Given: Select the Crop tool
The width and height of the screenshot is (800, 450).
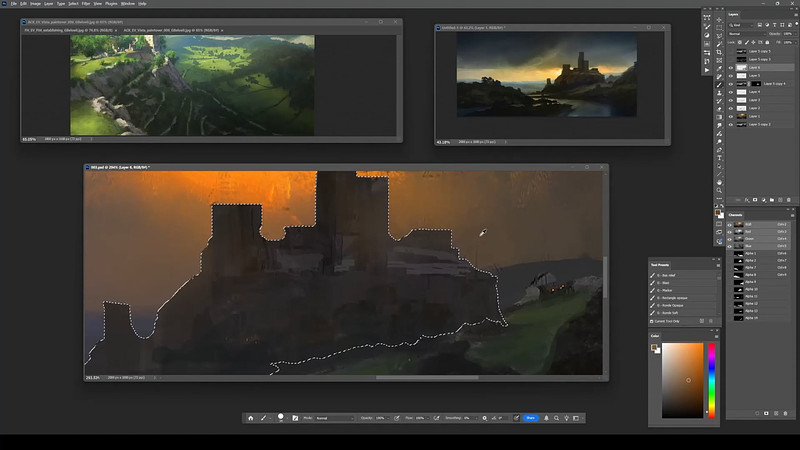Looking at the screenshot, I should pyautogui.click(x=719, y=52).
